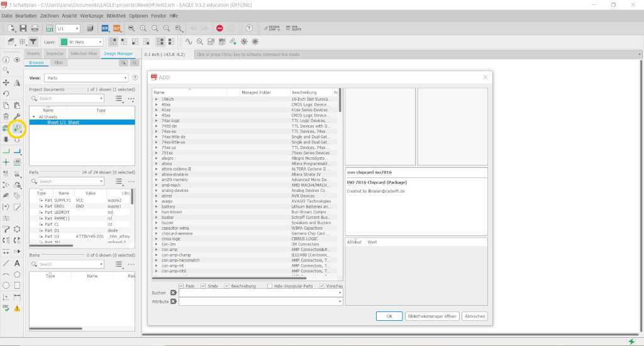The image size is (644, 346).
Task: Open the Suchen search field dropdown arrow
Action: [340, 293]
